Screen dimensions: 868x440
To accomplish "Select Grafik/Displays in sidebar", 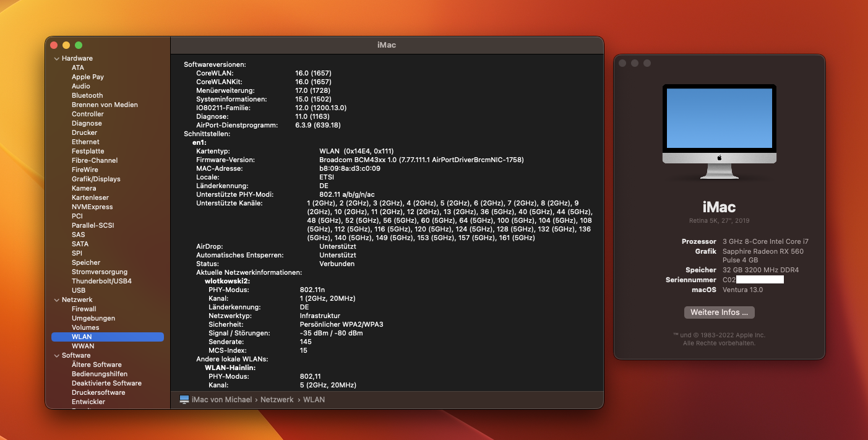I will pyautogui.click(x=96, y=179).
